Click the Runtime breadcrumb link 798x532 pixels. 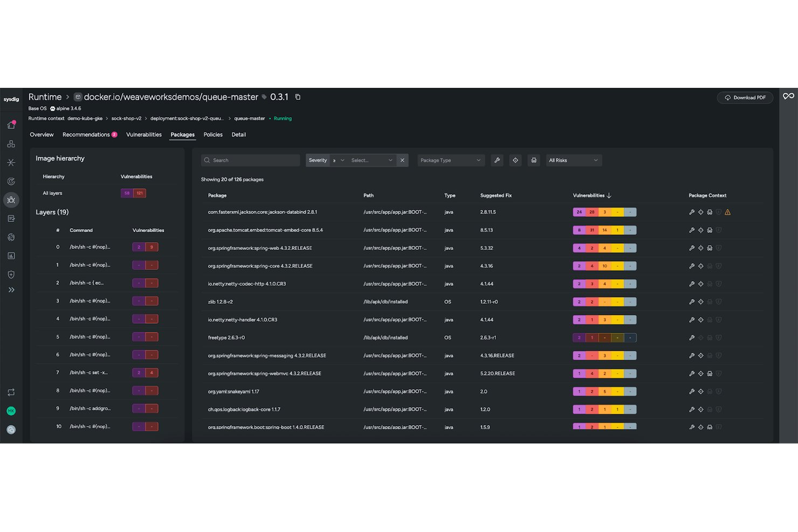tap(45, 97)
